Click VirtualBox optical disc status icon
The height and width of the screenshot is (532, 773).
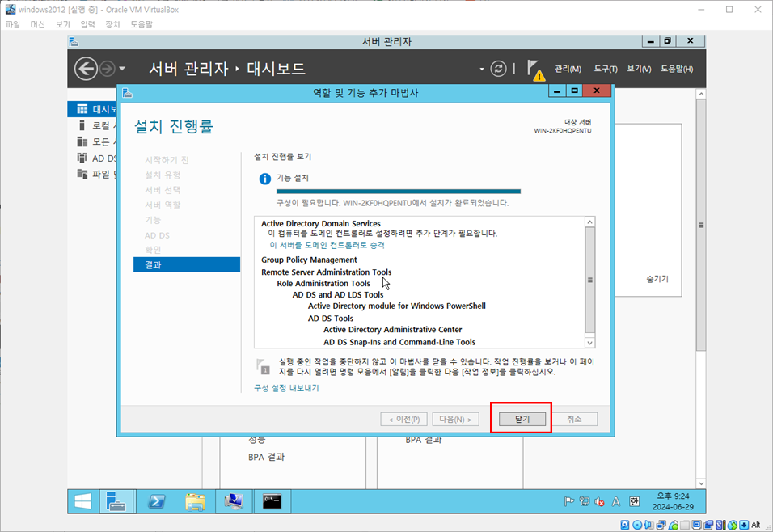637,525
